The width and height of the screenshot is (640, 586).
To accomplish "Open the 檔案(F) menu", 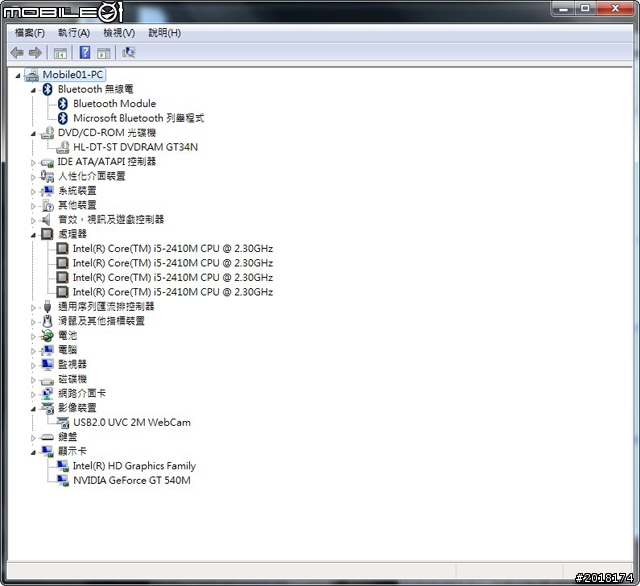I will point(30,33).
